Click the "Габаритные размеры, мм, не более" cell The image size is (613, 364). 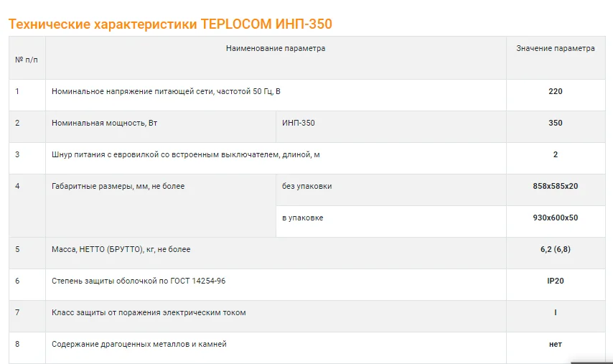click(x=118, y=186)
